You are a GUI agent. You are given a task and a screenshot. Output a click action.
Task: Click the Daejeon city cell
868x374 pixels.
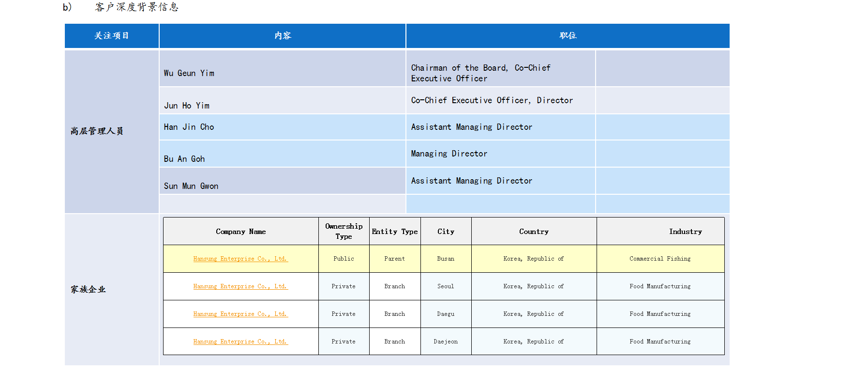click(446, 342)
